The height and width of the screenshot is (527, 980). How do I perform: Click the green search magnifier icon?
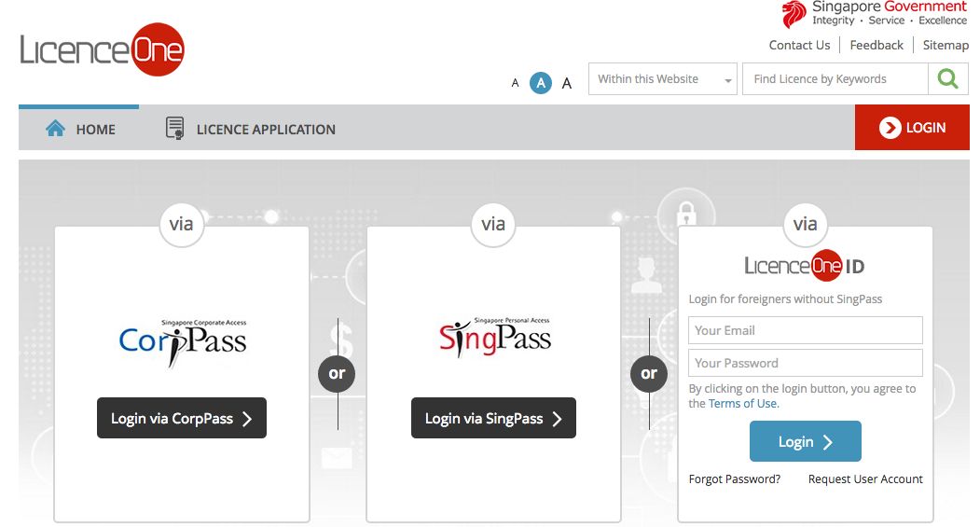pyautogui.click(x=947, y=78)
